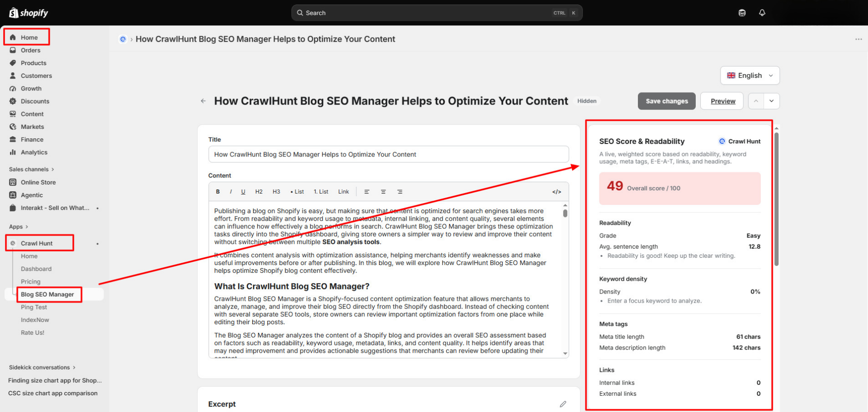
Task: Open 'Finding size chart app' conversation
Action: 55,380
